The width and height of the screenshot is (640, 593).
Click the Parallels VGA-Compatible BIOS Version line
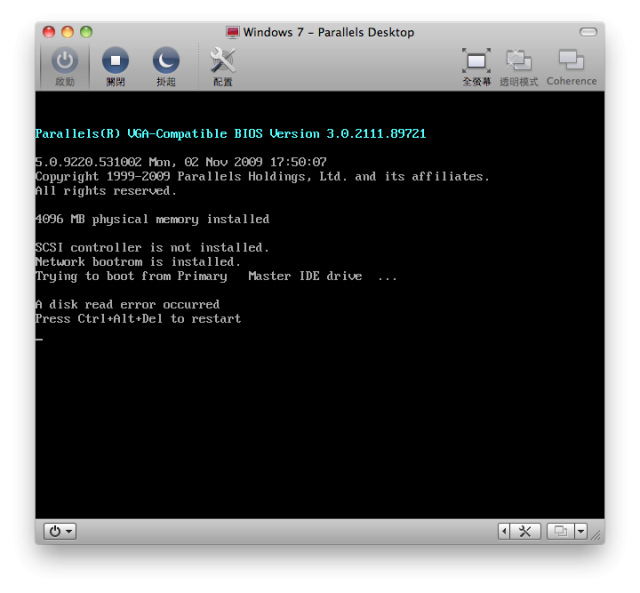point(231,134)
